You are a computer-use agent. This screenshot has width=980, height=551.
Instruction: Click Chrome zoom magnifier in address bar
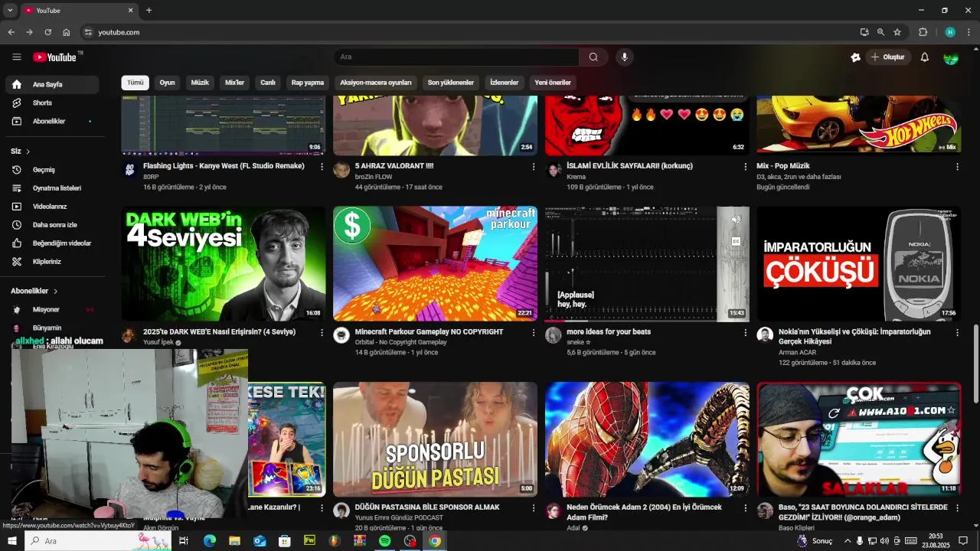880,32
